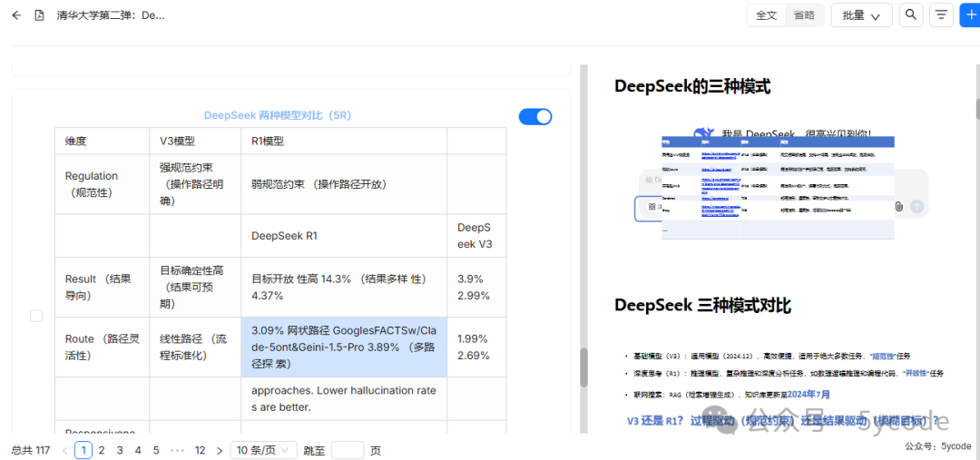Click the Lower hallucination rates cell
This screenshot has width=980, height=460.
click(344, 398)
